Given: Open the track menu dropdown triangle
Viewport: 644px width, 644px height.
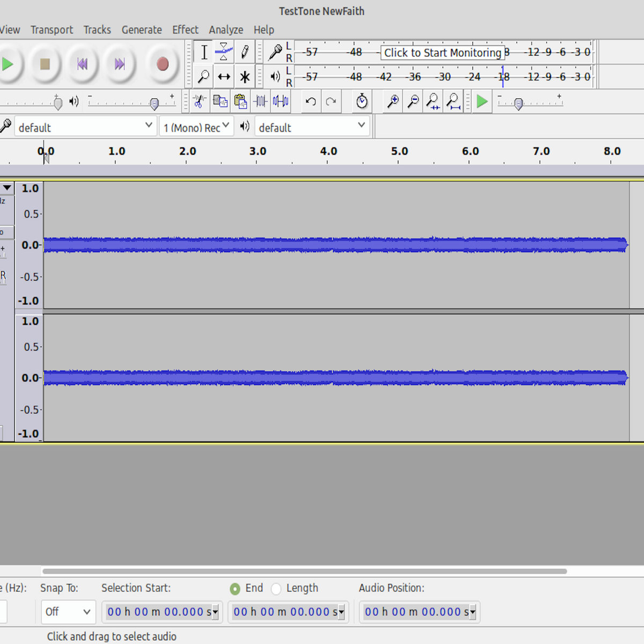Looking at the screenshot, I should pos(7,188).
